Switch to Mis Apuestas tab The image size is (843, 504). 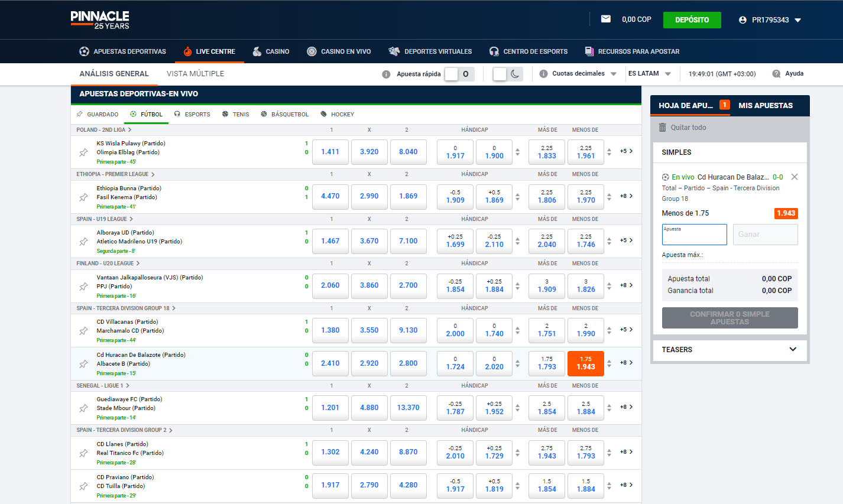(766, 105)
